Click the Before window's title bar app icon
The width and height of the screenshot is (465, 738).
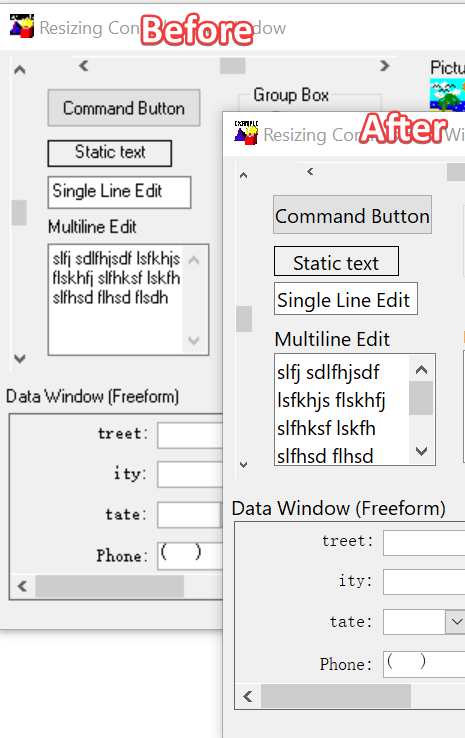22,26
